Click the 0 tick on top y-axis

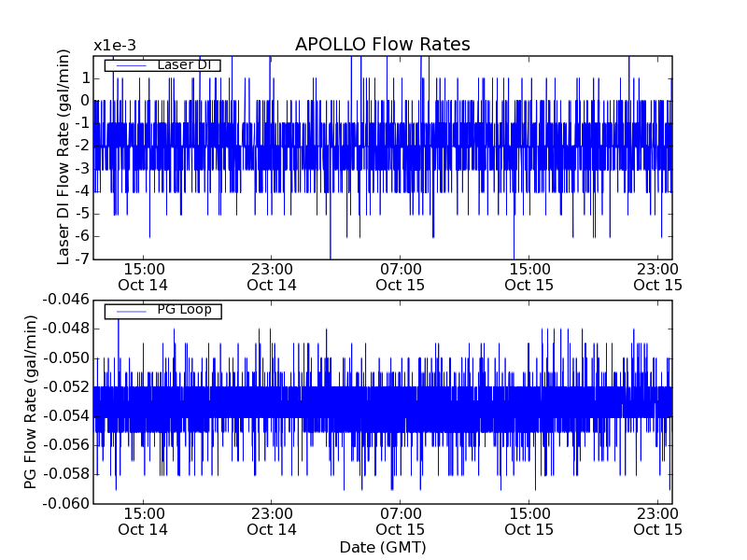click(84, 101)
